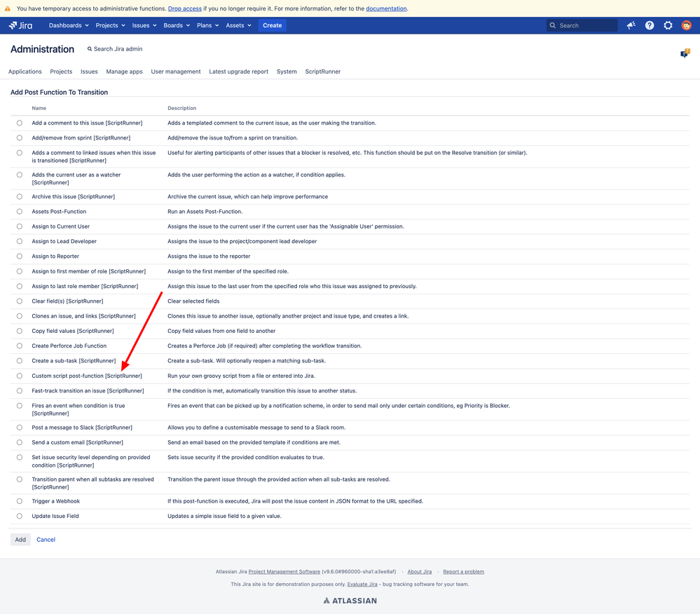Select Assets Post-Function radio button
700x614 pixels.
pyautogui.click(x=20, y=212)
